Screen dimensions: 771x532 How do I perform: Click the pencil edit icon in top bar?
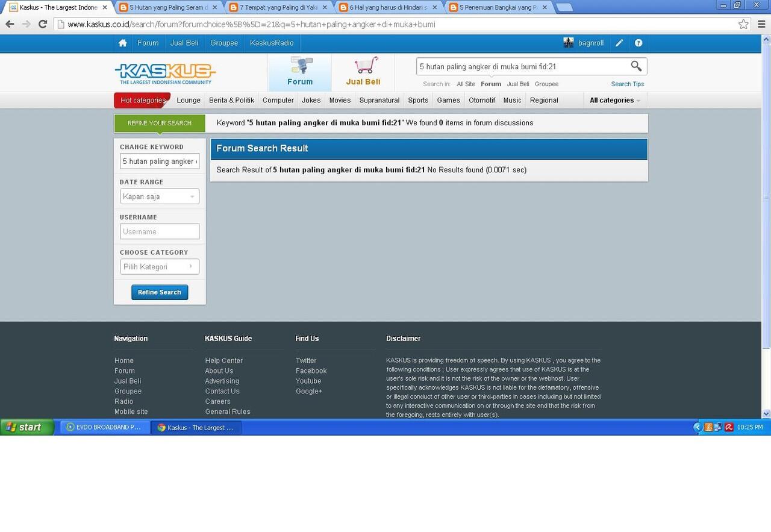[x=619, y=43]
